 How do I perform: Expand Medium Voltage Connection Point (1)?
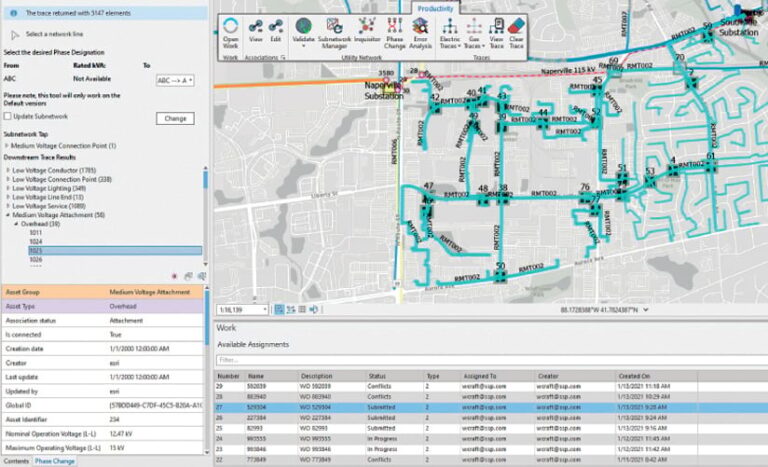tap(6, 146)
